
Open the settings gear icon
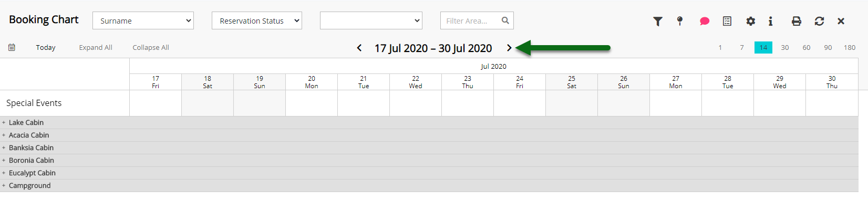[750, 21]
